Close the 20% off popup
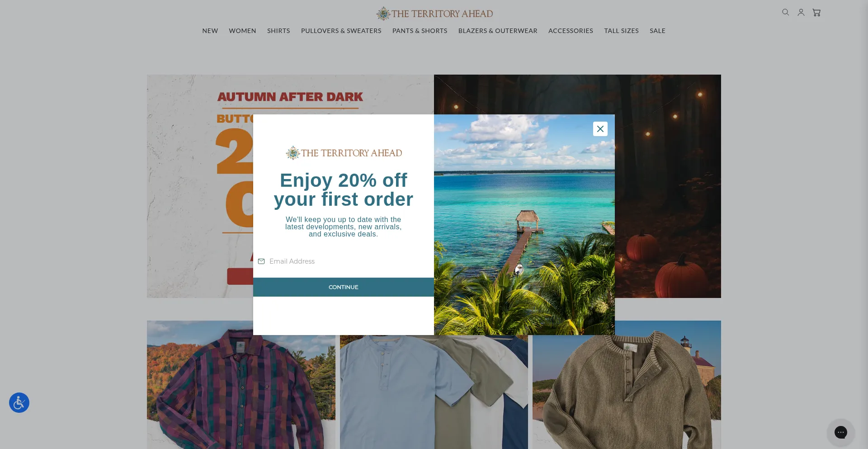 pos(600,129)
